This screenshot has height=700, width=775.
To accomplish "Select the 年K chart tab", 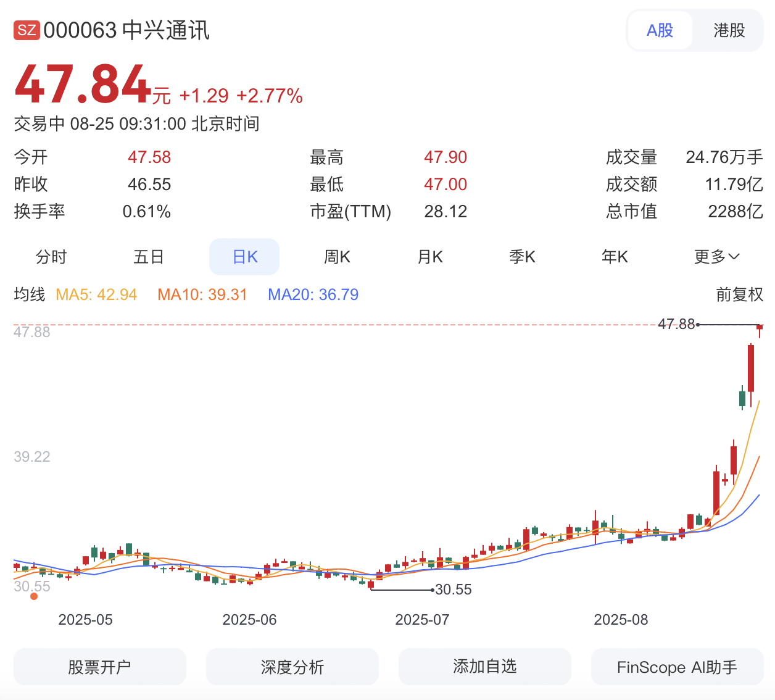I will (615, 257).
